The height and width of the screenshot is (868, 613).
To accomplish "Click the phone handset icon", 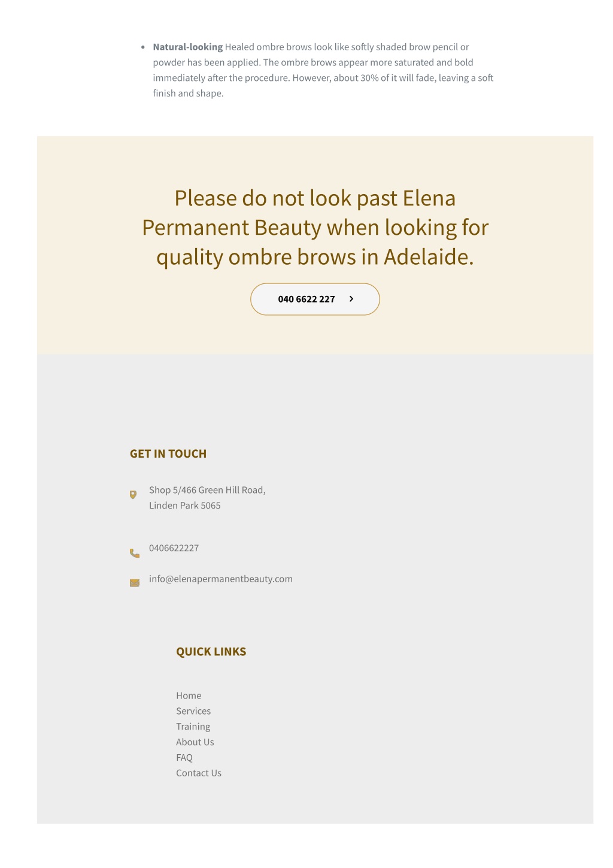I will [135, 553].
